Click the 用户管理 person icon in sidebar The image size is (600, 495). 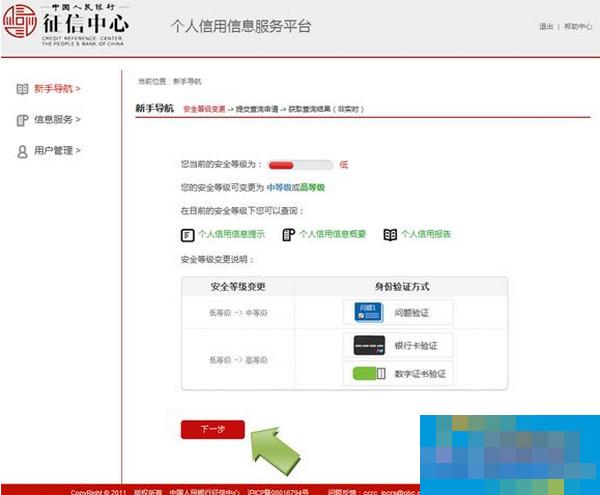coord(22,151)
